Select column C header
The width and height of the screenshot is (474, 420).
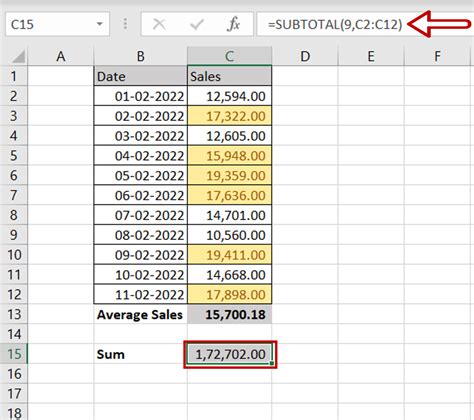tap(229, 56)
